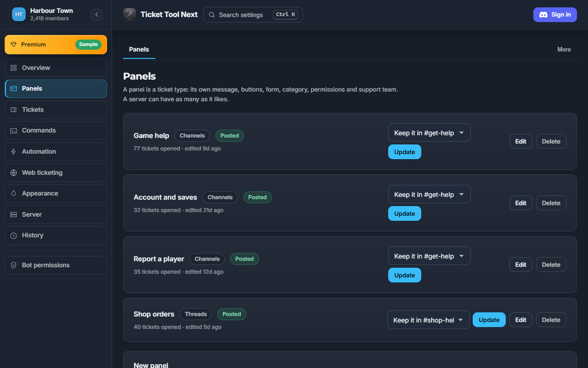Delete the Account and saves panel
The height and width of the screenshot is (368, 588).
551,203
